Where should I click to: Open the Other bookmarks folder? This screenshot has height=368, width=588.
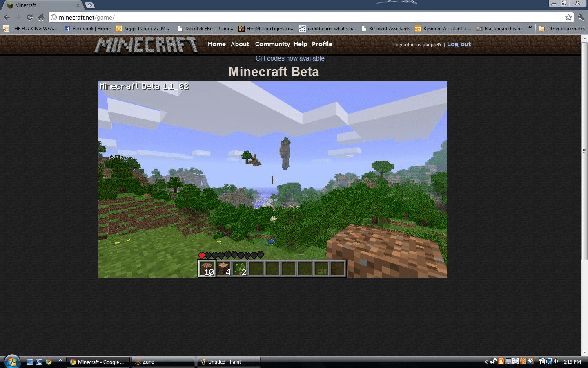561,29
